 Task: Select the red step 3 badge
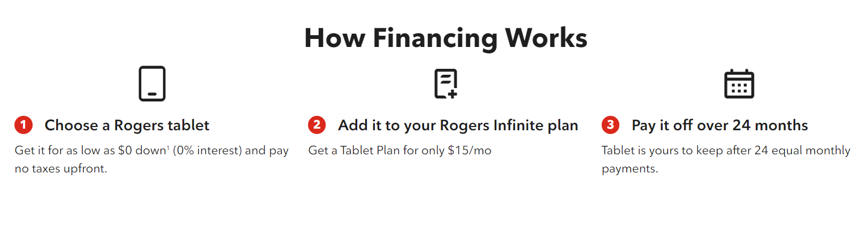click(x=610, y=125)
